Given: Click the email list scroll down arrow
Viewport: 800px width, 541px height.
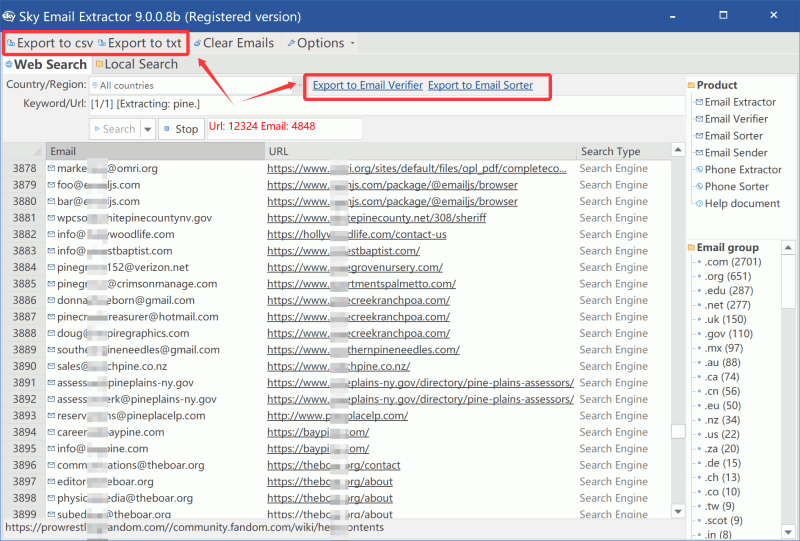Looking at the screenshot, I should [678, 511].
